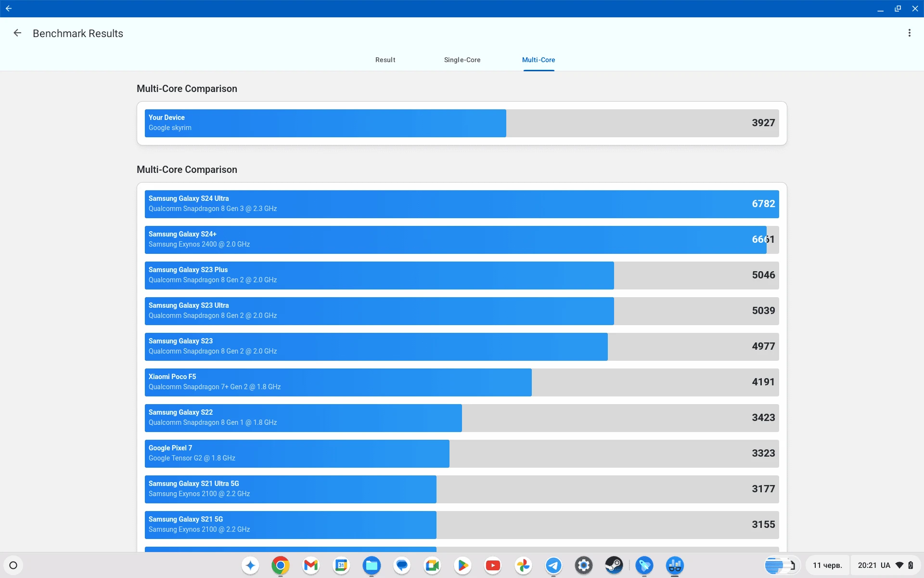The image size is (924, 578).
Task: Click the Pixel 7 score 3323
Action: point(763,453)
